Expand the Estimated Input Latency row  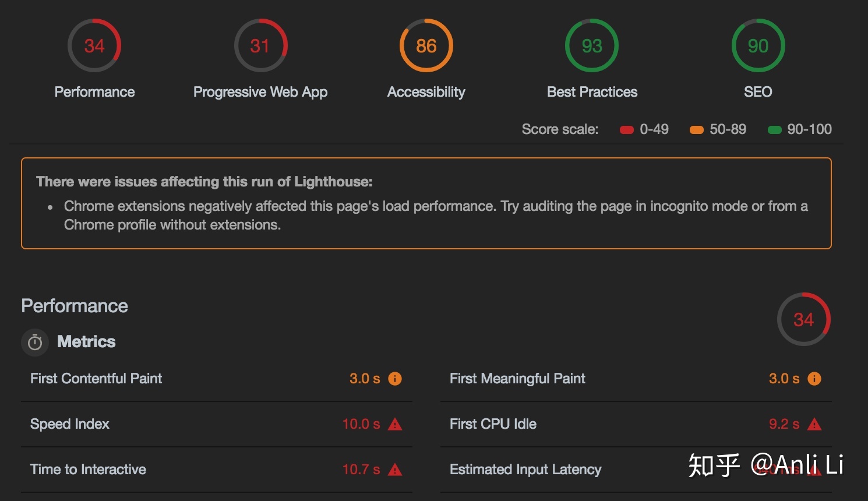[x=636, y=470]
